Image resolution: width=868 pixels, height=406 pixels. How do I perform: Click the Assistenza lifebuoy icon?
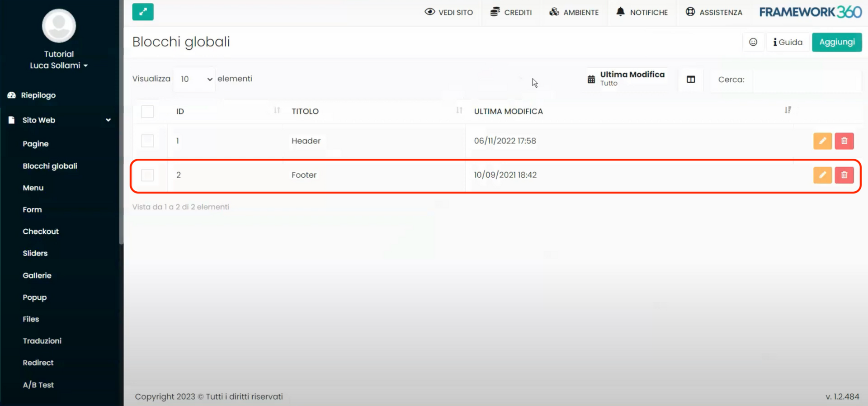point(690,12)
